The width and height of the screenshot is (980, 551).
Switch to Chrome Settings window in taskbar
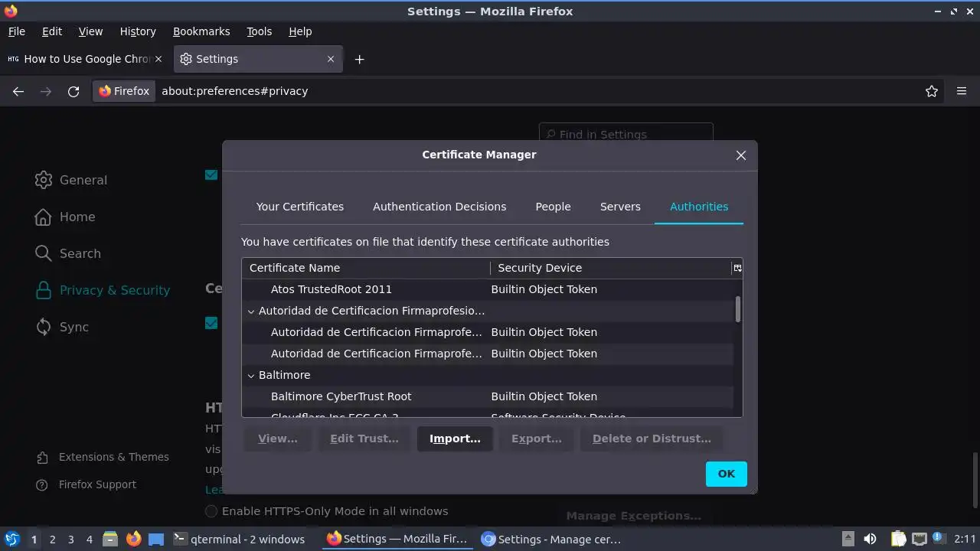pyautogui.click(x=550, y=539)
